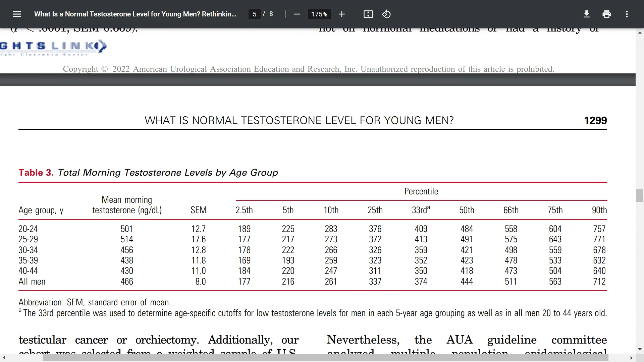The height and width of the screenshot is (362, 644).
Task: Open the more actions three-dot menu
Action: click(627, 14)
